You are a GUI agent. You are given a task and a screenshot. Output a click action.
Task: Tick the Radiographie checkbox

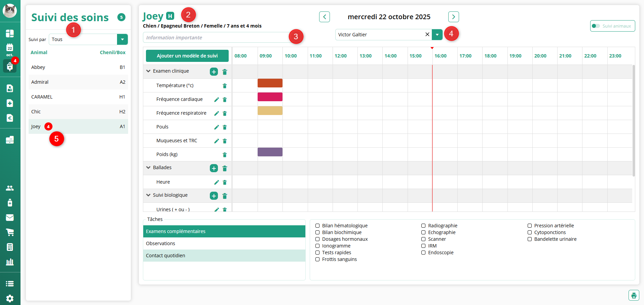tap(423, 226)
